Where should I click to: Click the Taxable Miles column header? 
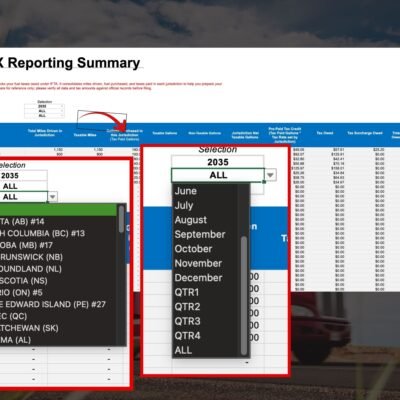85,135
